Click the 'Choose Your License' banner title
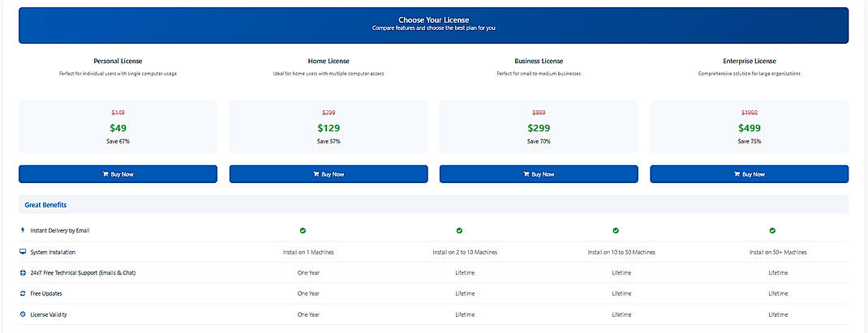Screen dimensions: 868x333 coord(433,20)
